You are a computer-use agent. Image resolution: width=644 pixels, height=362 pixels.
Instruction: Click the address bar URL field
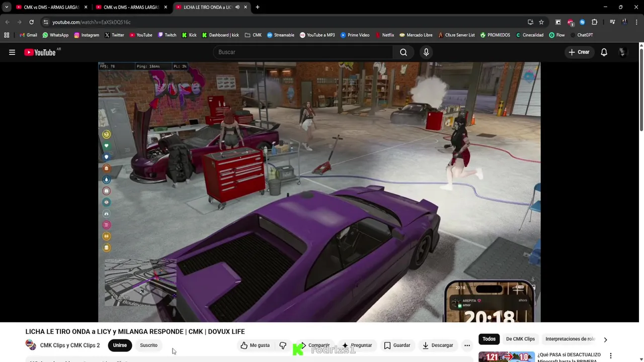(x=287, y=22)
